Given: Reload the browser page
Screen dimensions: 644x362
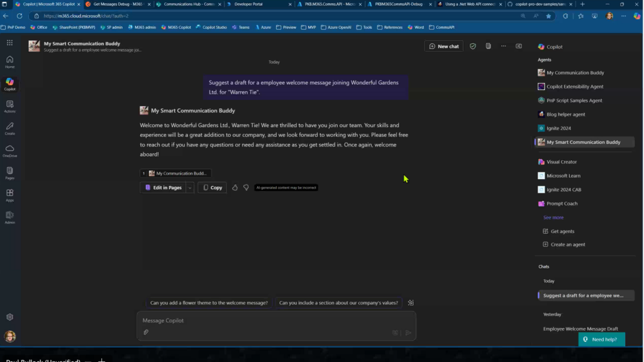Looking at the screenshot, I should [x=19, y=16].
